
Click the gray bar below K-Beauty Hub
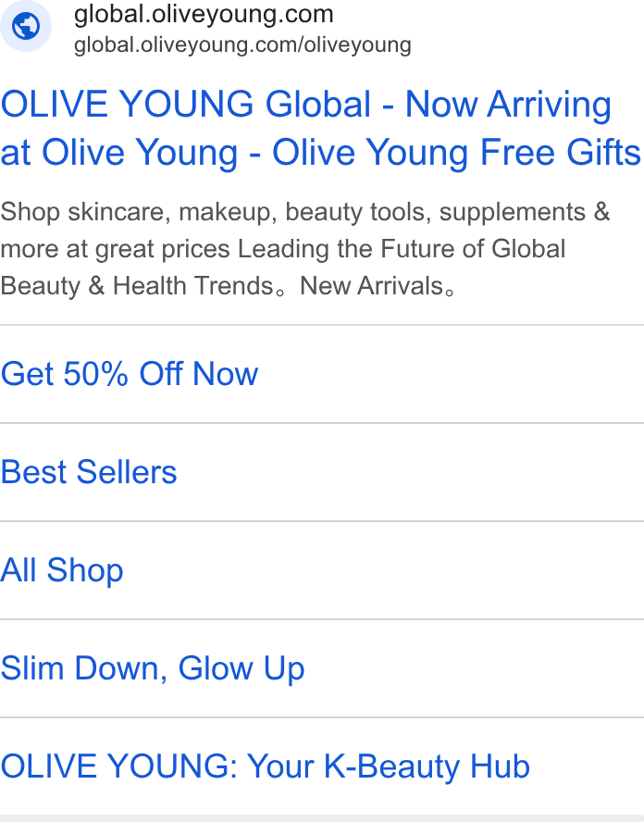(x=322, y=818)
